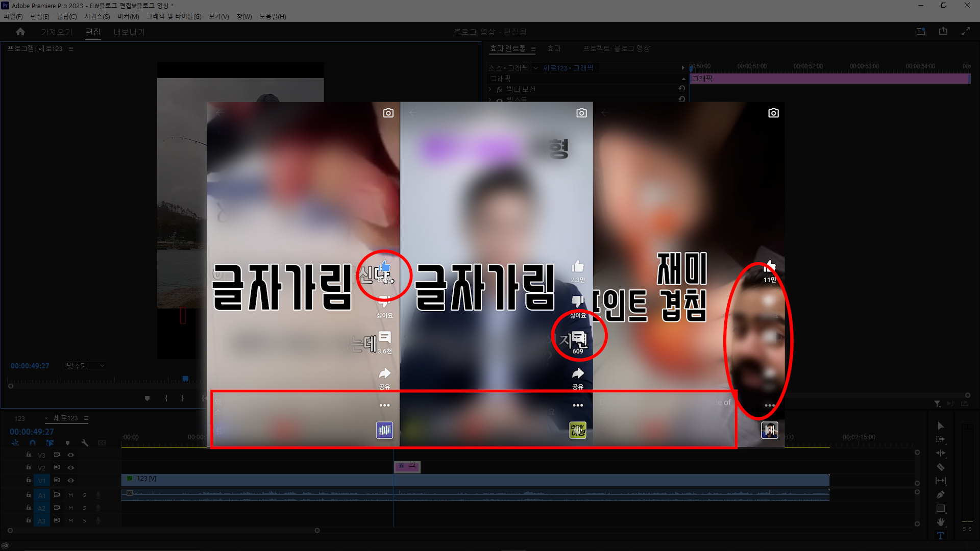Pick the Selection arrow tool
This screenshot has height=551, width=980.
[940, 425]
